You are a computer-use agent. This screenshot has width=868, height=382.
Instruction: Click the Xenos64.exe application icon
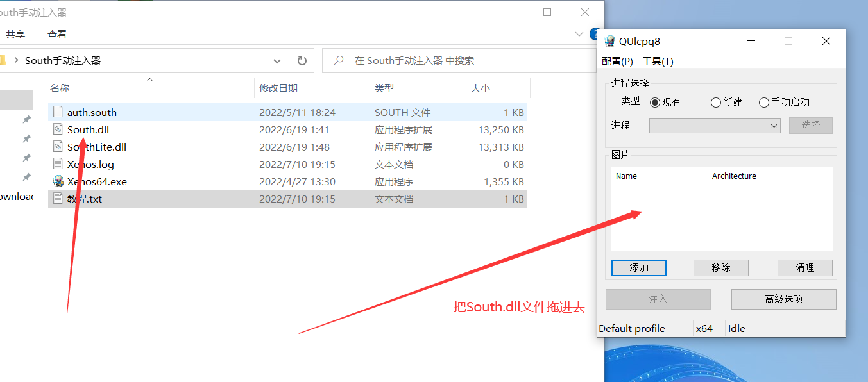tap(58, 181)
